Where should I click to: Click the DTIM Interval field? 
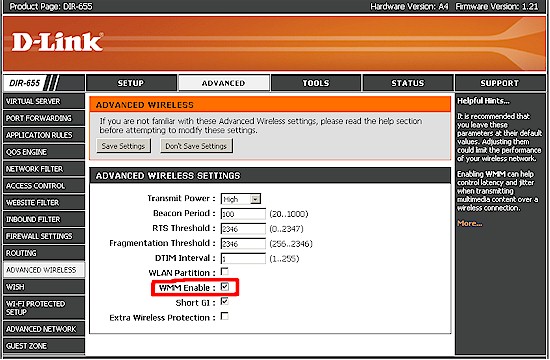coord(243,259)
